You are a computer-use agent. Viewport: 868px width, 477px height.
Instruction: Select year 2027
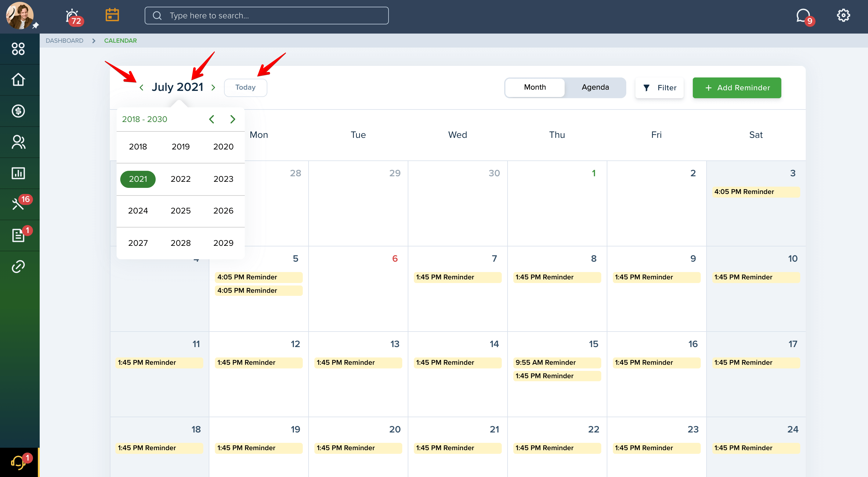tap(138, 243)
